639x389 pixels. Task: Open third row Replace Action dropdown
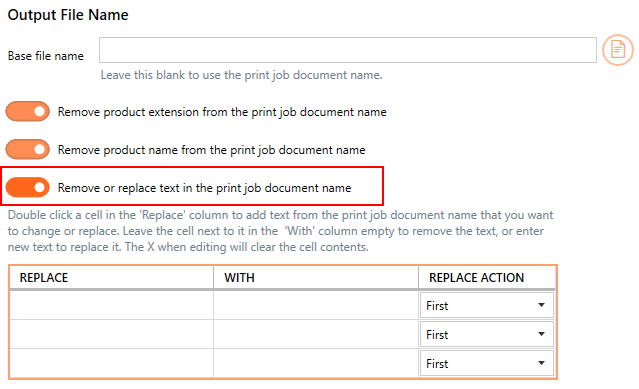click(487, 363)
